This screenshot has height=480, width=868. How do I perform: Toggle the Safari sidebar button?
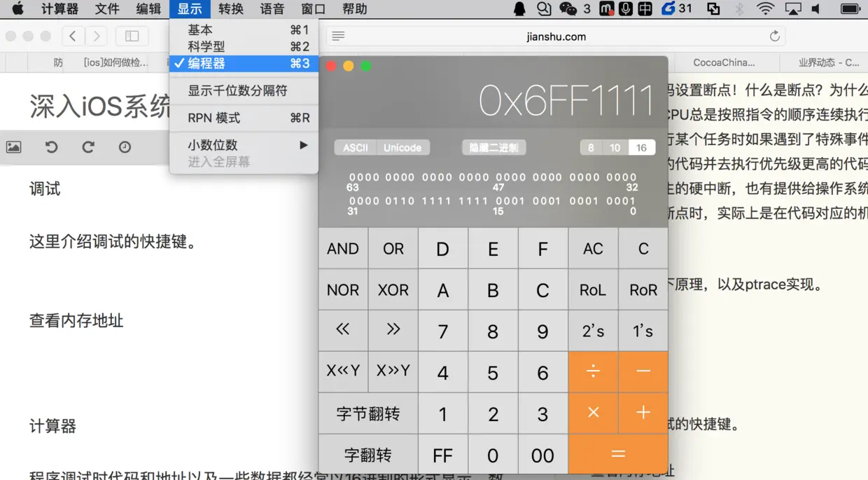(132, 36)
